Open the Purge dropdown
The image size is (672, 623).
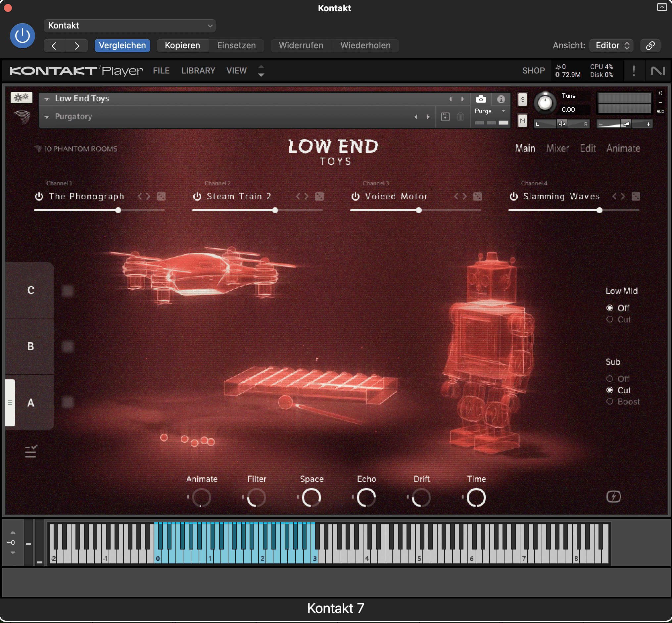pos(490,111)
